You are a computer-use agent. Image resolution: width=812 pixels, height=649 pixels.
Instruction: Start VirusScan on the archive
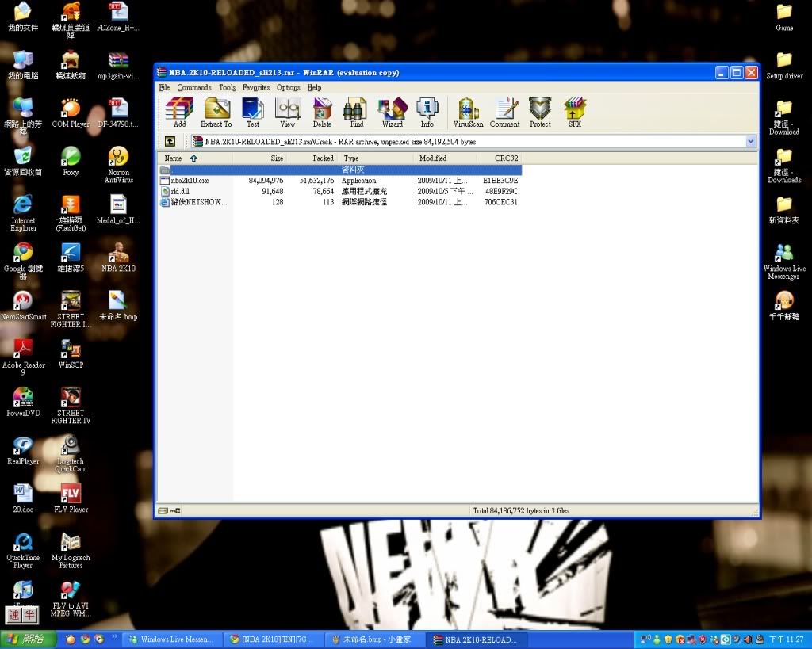(468, 112)
